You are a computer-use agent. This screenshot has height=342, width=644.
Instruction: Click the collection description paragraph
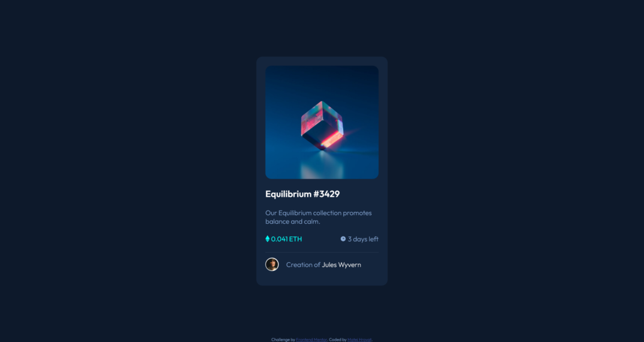[319, 217]
